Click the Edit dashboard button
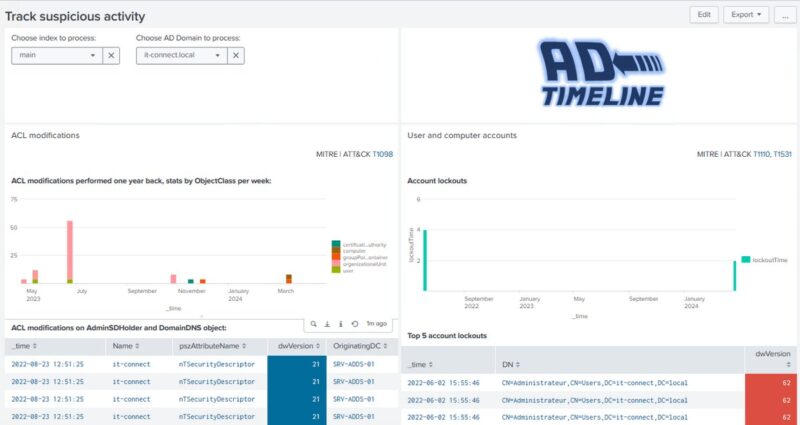This screenshot has height=425, width=800. pyautogui.click(x=704, y=15)
